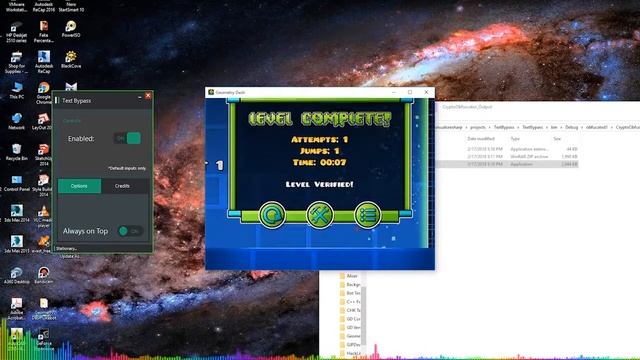Image resolution: width=640 pixels, height=360 pixels.
Task: Minimize the Text Bypass window
Action: (140, 97)
